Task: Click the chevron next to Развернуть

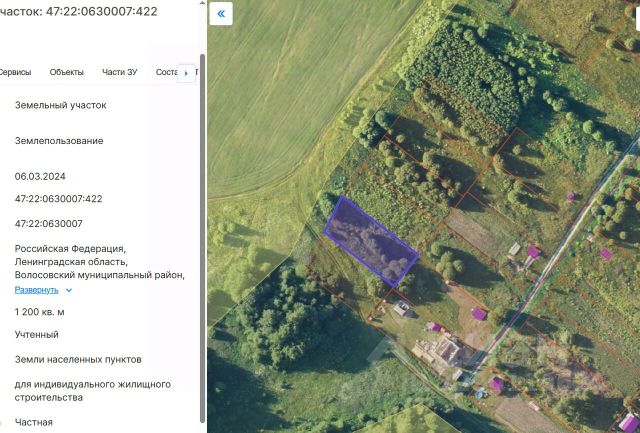Action: pyautogui.click(x=69, y=290)
